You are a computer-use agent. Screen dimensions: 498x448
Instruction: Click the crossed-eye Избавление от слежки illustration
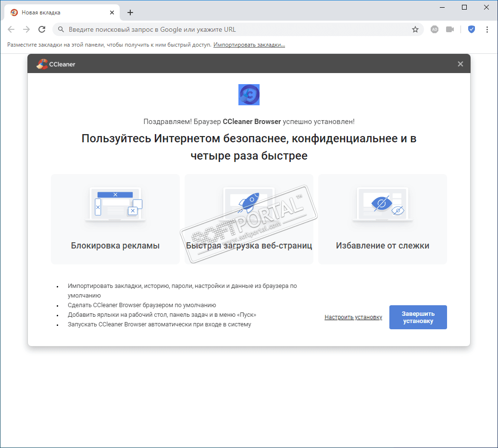383,204
